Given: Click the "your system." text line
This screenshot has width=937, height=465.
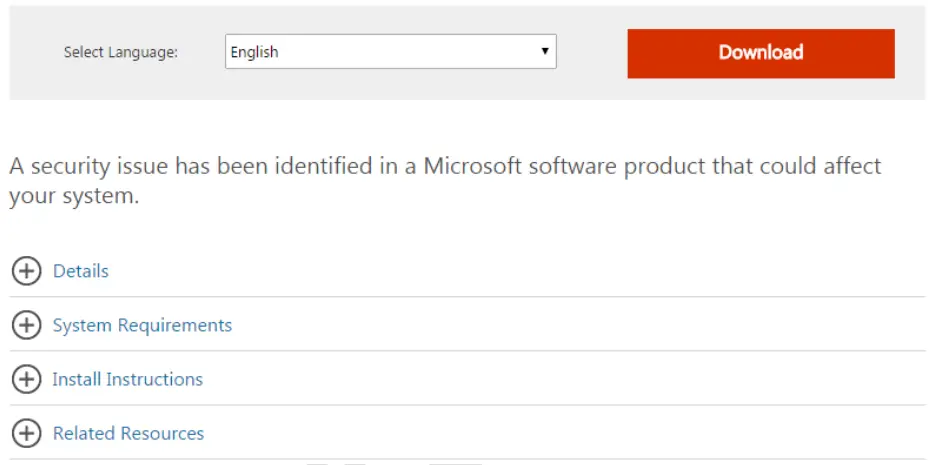Looking at the screenshot, I should click(74, 197).
